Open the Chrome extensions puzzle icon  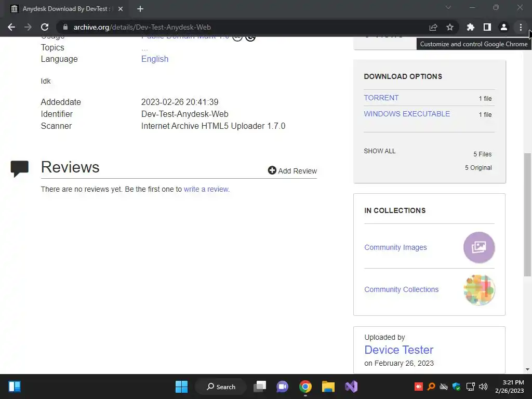click(x=470, y=27)
